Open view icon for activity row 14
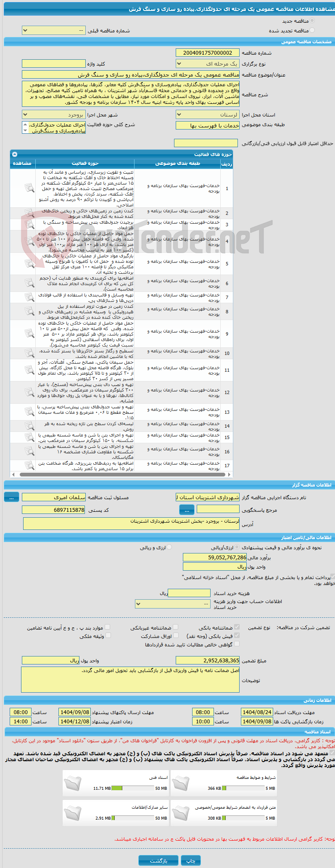This screenshot has height=868, width=335. tap(29, 426)
